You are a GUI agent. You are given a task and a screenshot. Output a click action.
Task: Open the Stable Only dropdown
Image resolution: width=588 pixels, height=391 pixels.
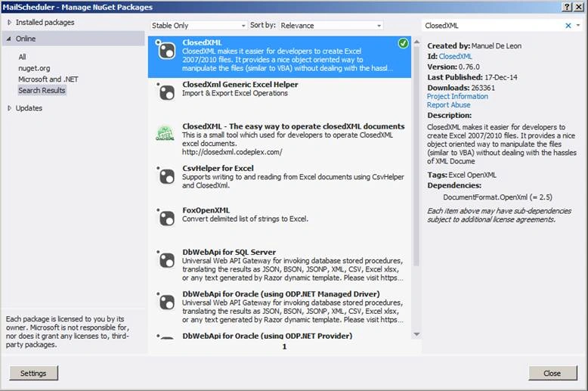[x=198, y=26]
